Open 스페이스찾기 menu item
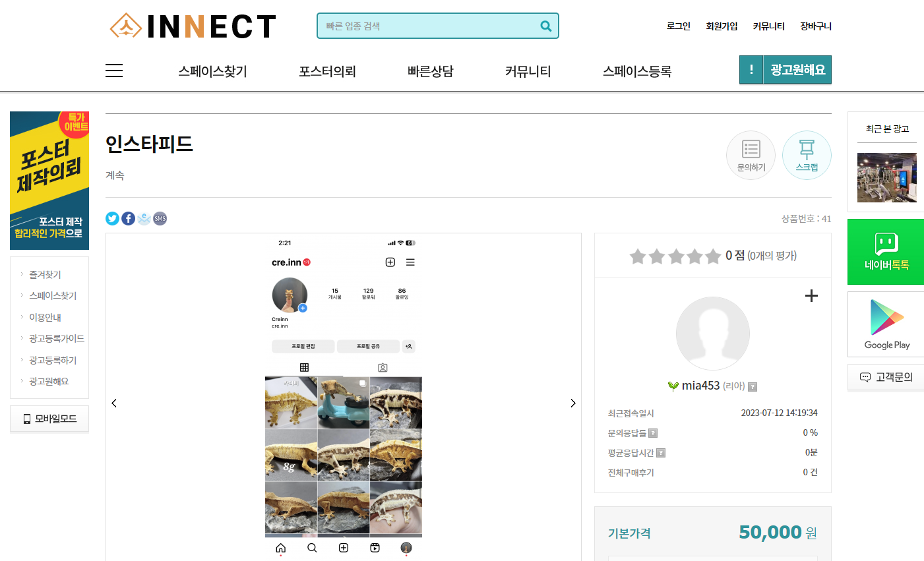Image resolution: width=924 pixels, height=561 pixels. pos(212,71)
